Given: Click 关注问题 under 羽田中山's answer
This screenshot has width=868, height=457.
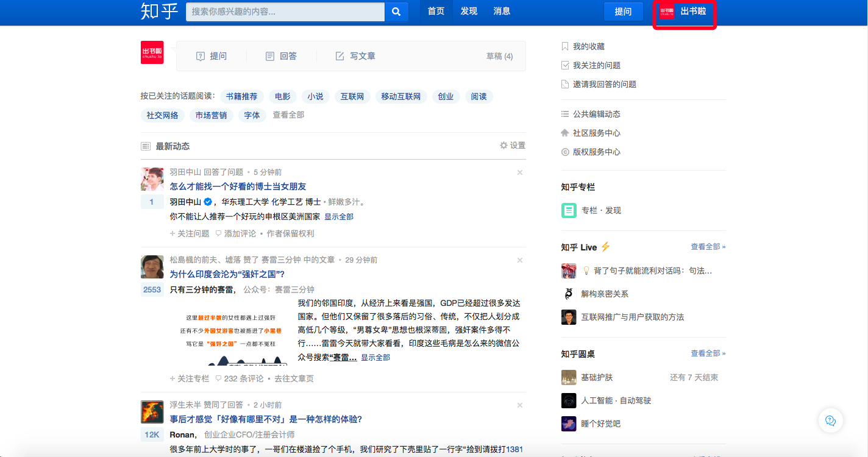Looking at the screenshot, I should coord(190,233).
